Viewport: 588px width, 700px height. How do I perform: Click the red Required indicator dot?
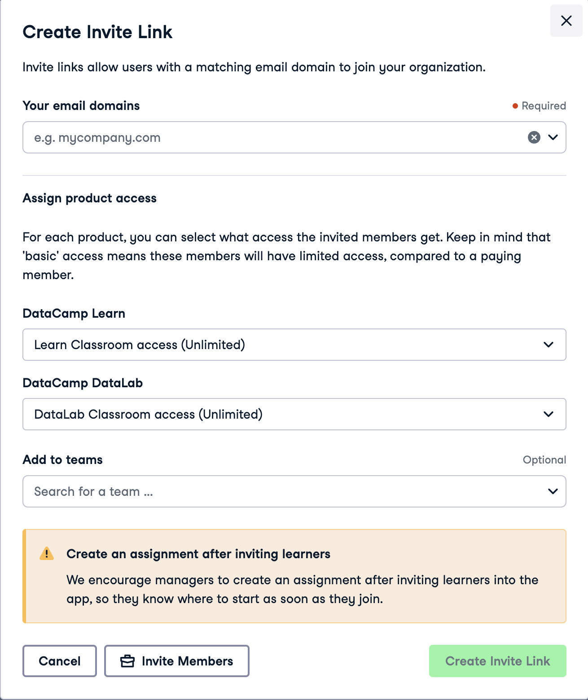click(515, 106)
